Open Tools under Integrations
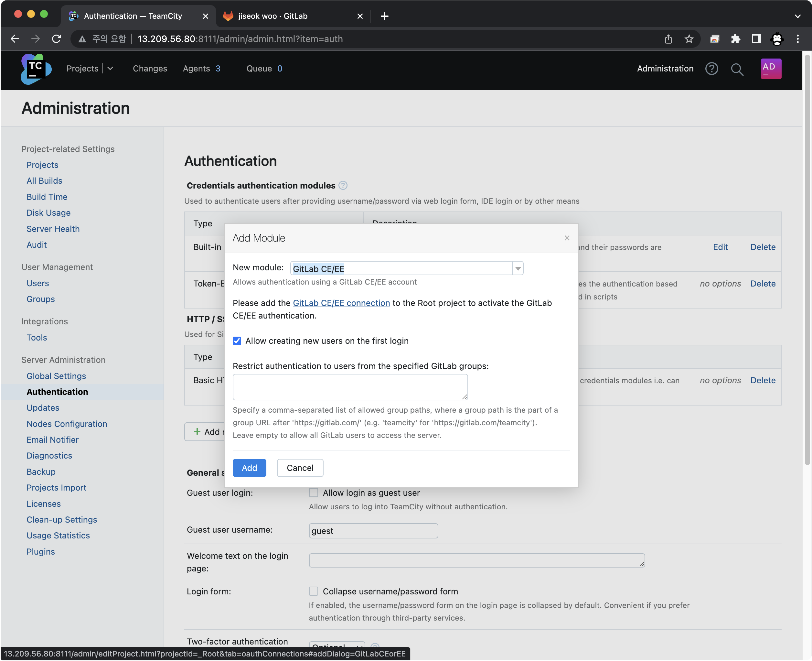 click(37, 338)
